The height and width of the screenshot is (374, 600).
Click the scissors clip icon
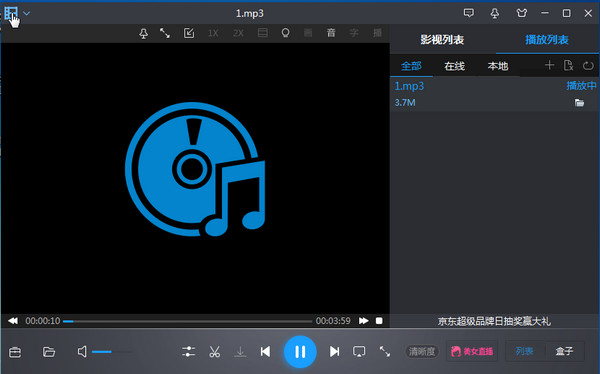(215, 351)
